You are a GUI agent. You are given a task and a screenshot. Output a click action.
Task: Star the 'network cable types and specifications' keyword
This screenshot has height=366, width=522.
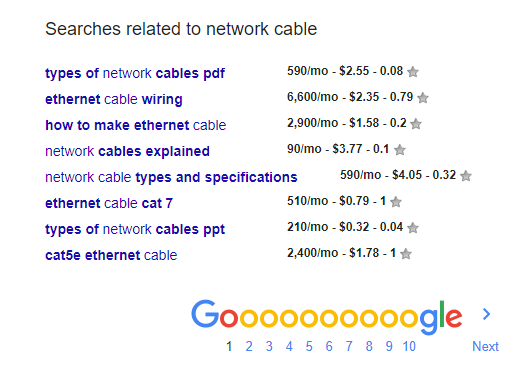pos(466,176)
